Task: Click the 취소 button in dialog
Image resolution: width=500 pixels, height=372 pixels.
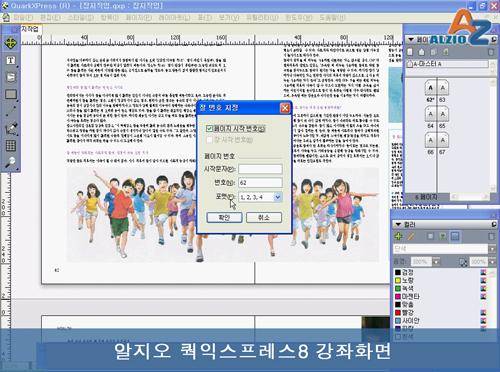Action: point(264,218)
